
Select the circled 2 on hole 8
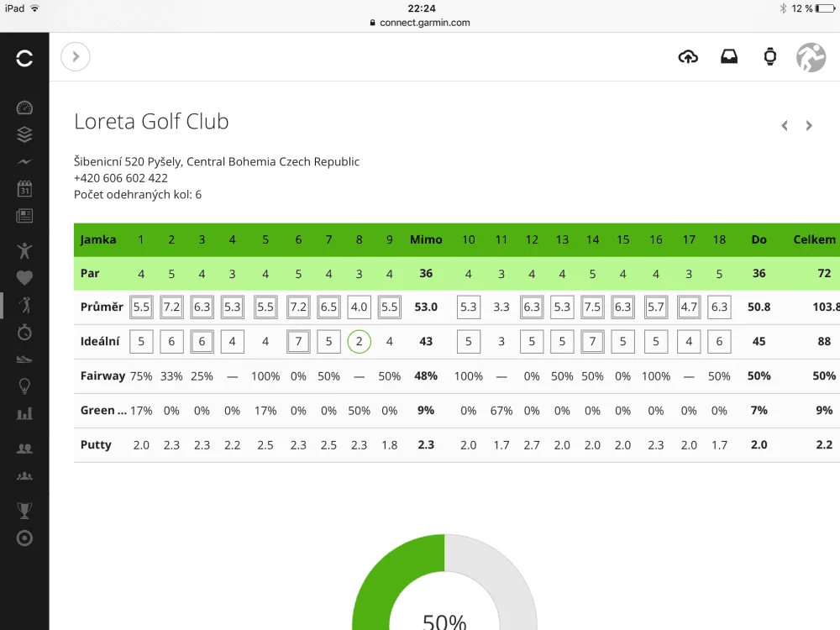[359, 341]
